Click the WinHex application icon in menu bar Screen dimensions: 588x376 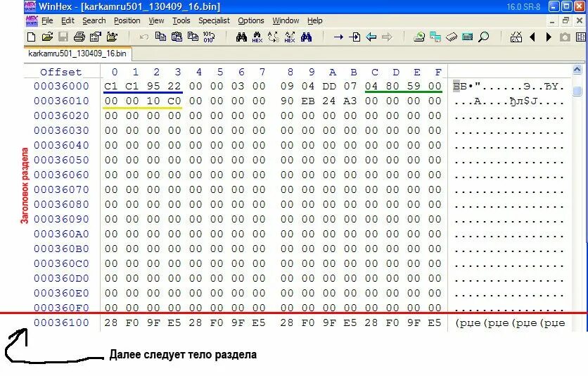[x=32, y=20]
